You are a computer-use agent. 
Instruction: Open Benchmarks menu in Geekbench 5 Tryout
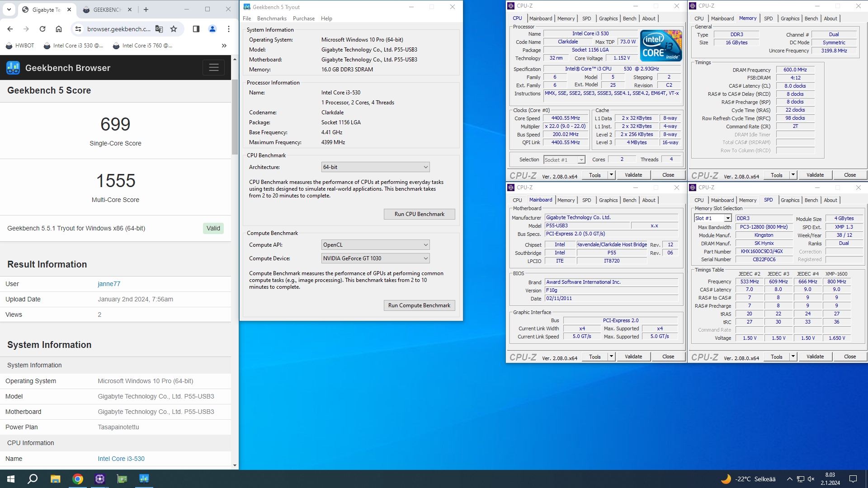click(x=272, y=19)
